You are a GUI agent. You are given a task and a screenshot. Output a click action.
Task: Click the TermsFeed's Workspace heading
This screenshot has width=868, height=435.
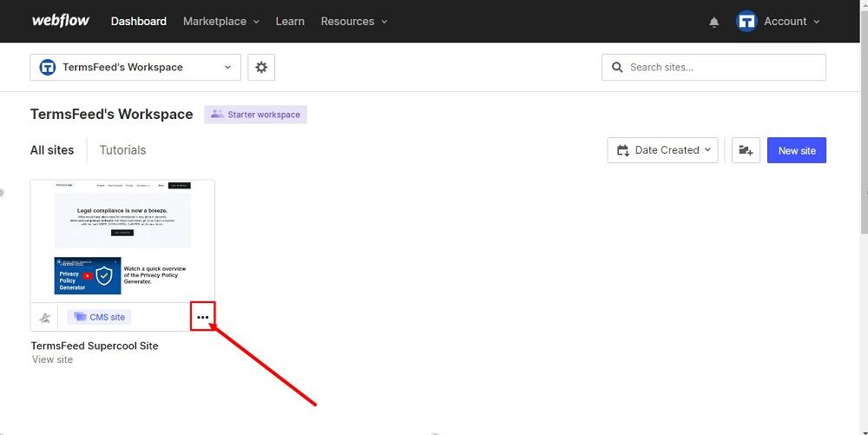(112, 114)
